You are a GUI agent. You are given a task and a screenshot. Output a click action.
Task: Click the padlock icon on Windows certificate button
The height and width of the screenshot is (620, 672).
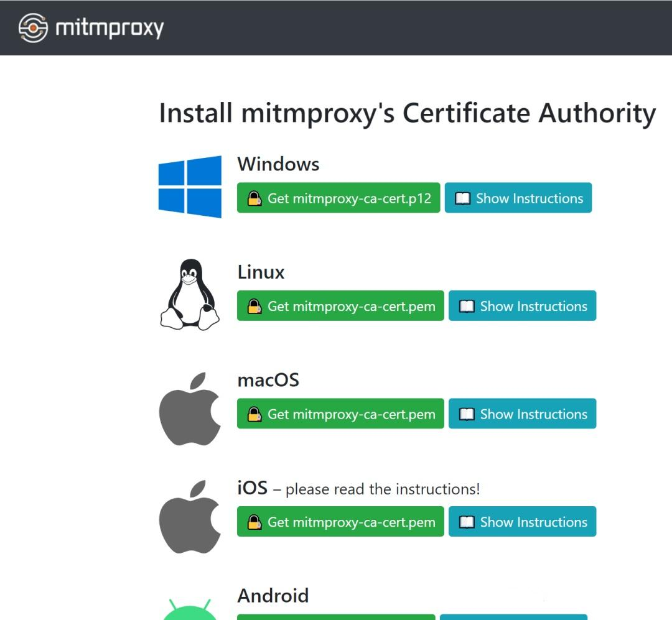click(x=256, y=198)
